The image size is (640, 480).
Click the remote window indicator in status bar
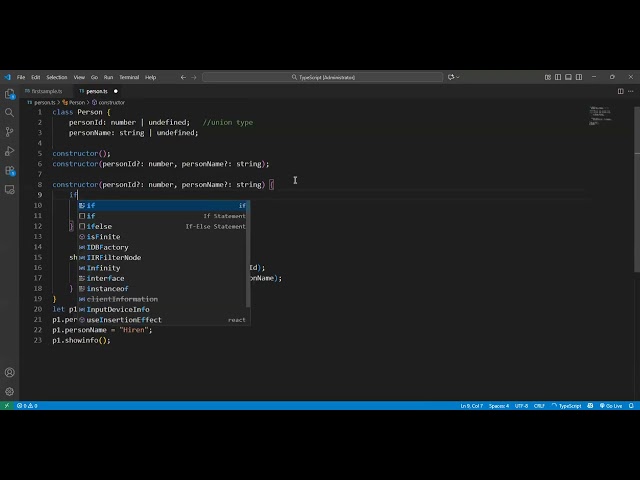7,406
